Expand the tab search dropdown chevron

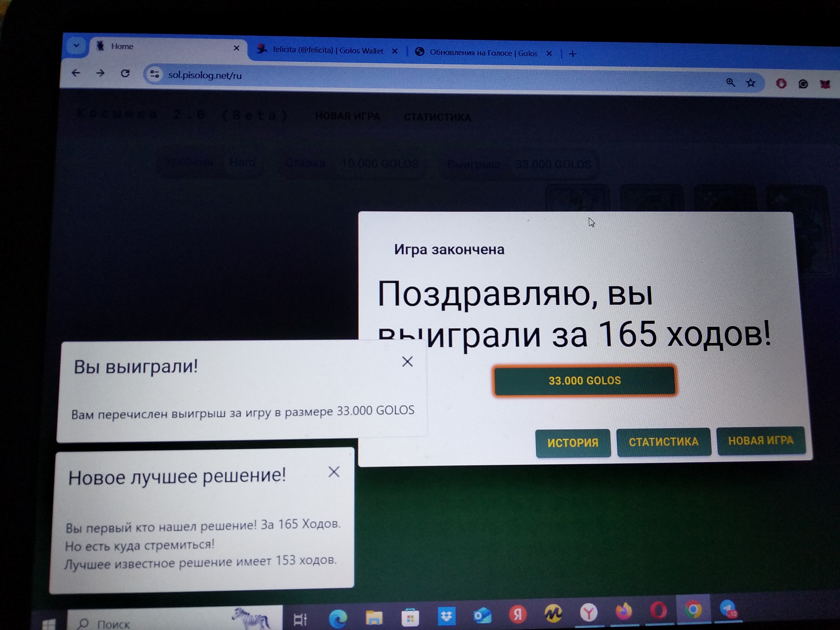76,46
